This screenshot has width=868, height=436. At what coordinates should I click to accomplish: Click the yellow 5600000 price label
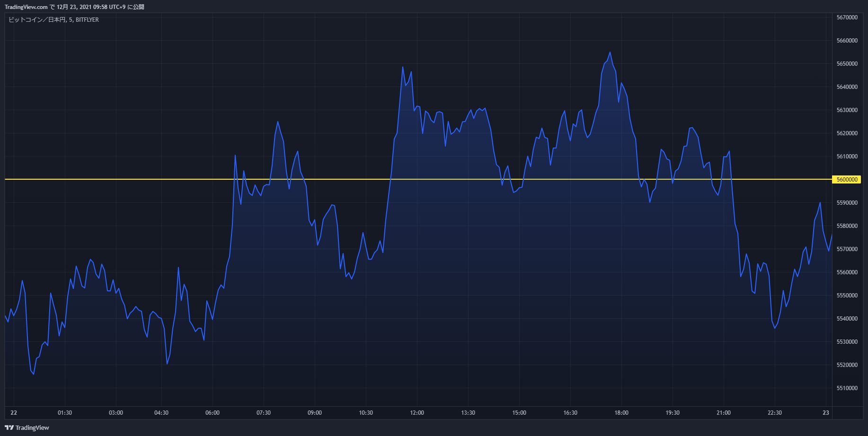(x=847, y=180)
